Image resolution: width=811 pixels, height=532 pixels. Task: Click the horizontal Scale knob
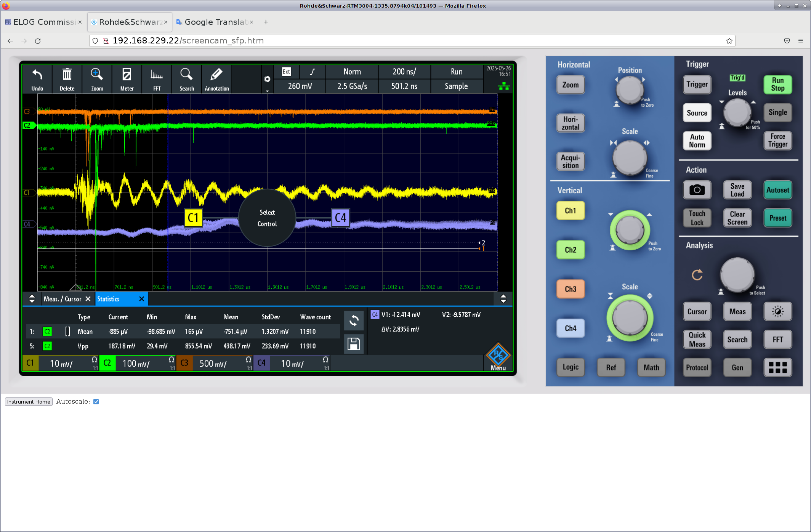[x=629, y=157]
